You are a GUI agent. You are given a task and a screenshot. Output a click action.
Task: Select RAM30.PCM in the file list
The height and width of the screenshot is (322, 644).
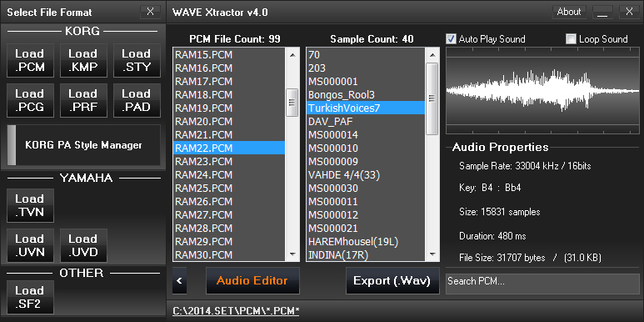click(229, 254)
